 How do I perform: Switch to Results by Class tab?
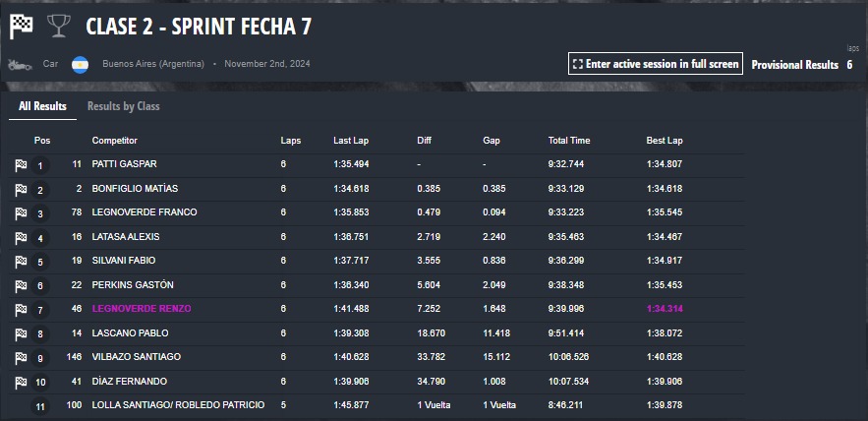click(124, 106)
